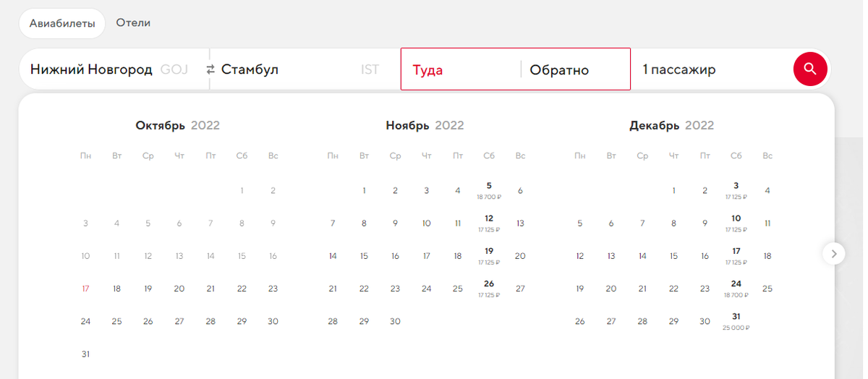Select November 5 priced 18 700 ₽

[489, 190]
